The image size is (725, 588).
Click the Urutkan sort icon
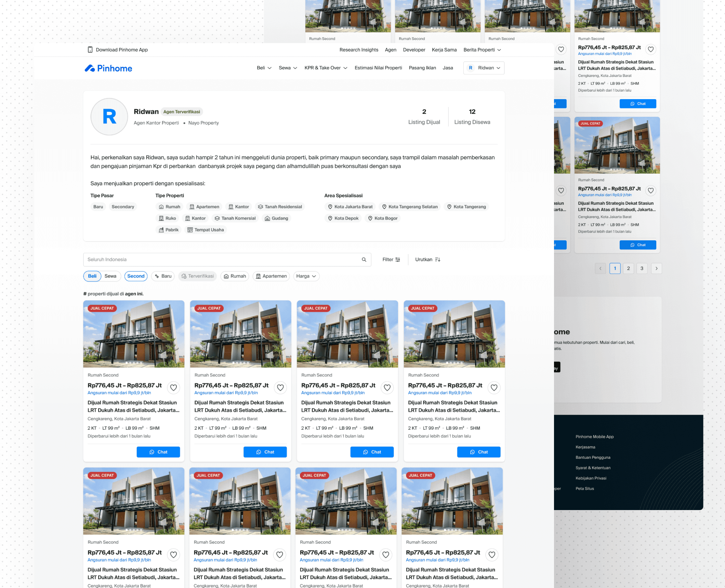(x=437, y=260)
